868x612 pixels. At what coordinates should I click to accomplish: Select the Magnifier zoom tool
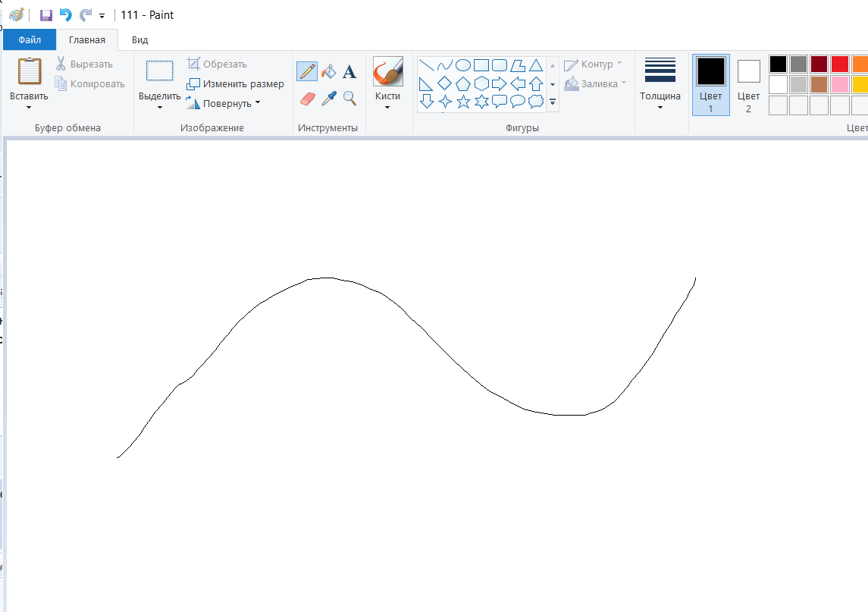point(349,98)
